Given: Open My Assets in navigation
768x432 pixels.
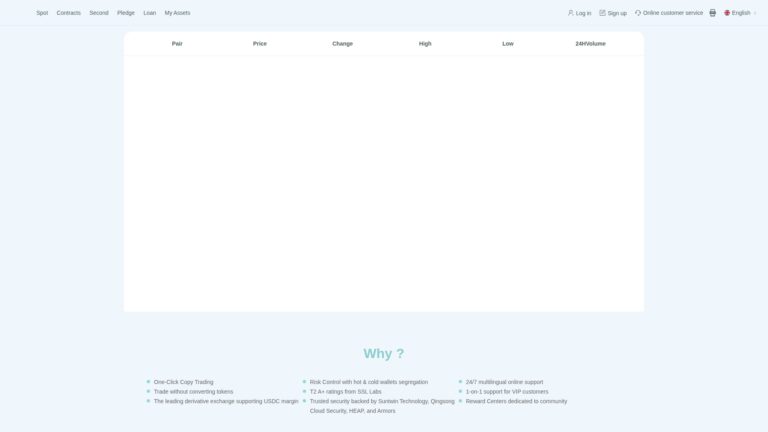Looking at the screenshot, I should point(177,13).
